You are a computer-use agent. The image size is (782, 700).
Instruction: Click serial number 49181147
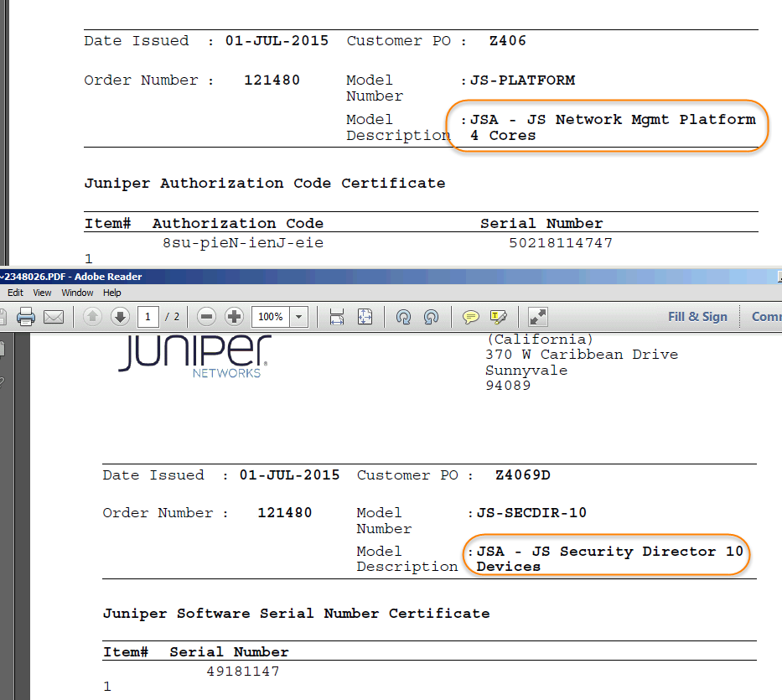[243, 671]
